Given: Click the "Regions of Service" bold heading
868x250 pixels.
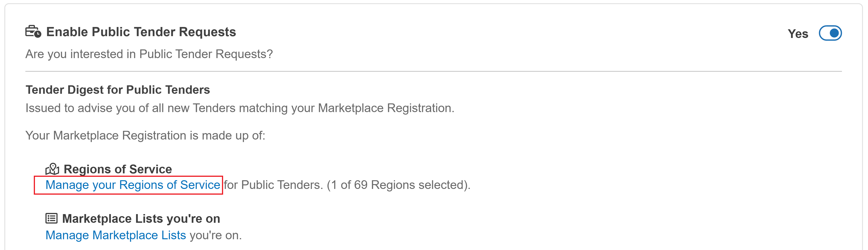Looking at the screenshot, I should [118, 169].
